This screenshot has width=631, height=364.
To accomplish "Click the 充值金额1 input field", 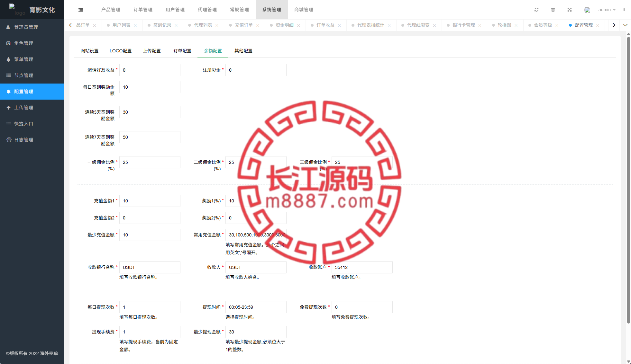I will 150,201.
